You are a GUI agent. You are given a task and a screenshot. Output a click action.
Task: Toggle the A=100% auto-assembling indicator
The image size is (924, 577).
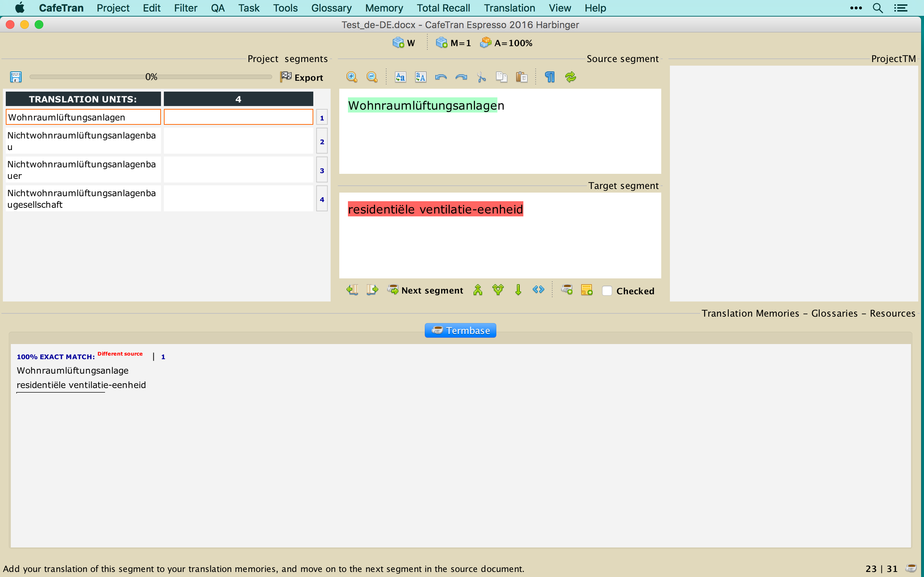506,43
